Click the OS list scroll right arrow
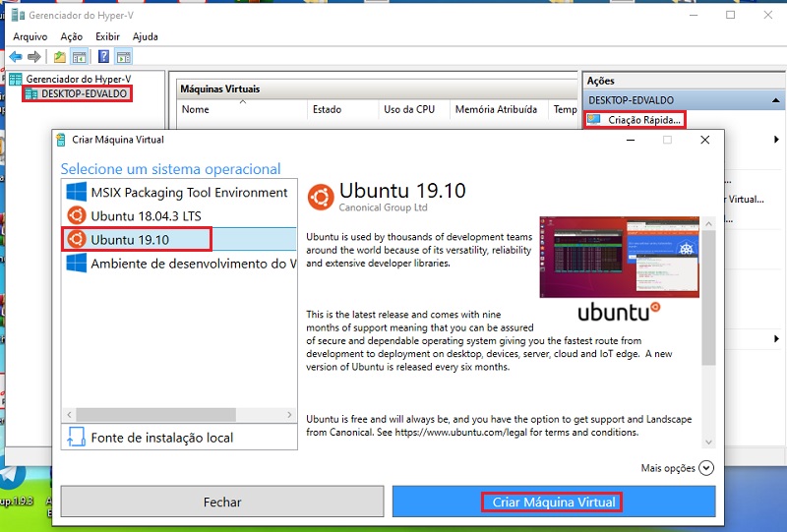Image resolution: width=787 pixels, height=532 pixels. pos(289,415)
